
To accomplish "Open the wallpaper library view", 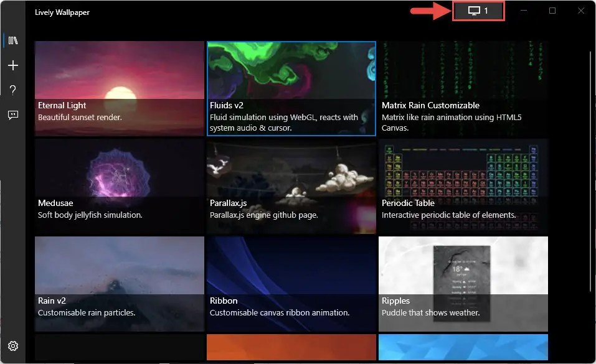I will (13, 40).
